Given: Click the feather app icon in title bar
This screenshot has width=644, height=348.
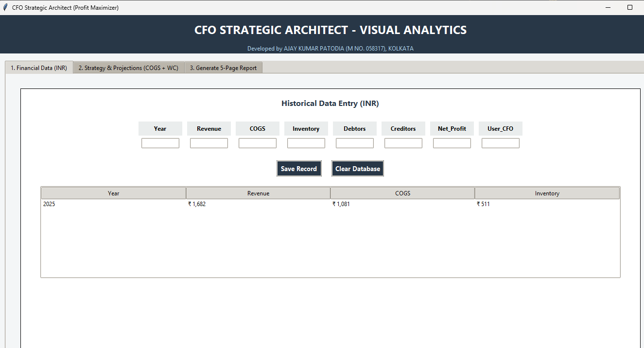Looking at the screenshot, I should (5, 7).
